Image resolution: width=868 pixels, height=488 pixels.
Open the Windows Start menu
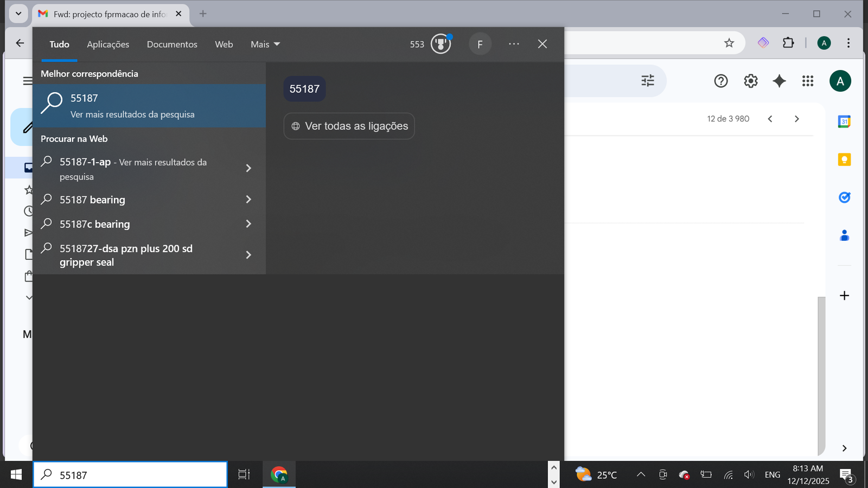click(16, 475)
